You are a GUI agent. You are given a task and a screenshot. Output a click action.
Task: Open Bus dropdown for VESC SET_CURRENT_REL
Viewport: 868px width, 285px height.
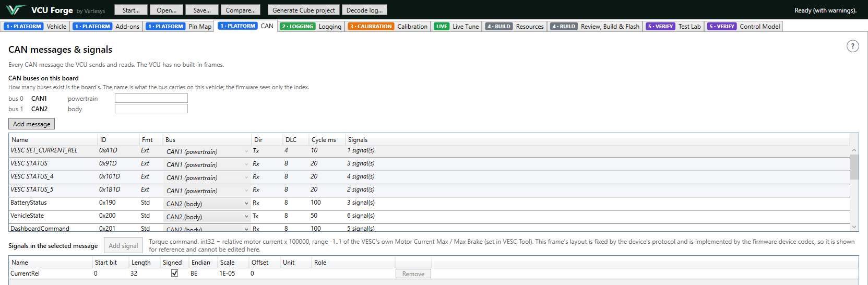click(x=207, y=151)
